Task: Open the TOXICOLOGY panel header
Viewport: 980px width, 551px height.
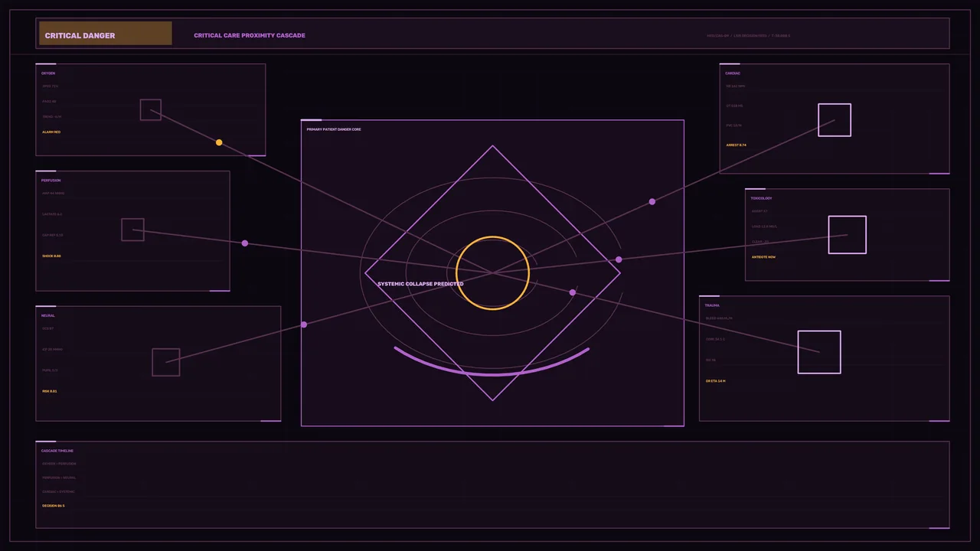Action: 762,199
